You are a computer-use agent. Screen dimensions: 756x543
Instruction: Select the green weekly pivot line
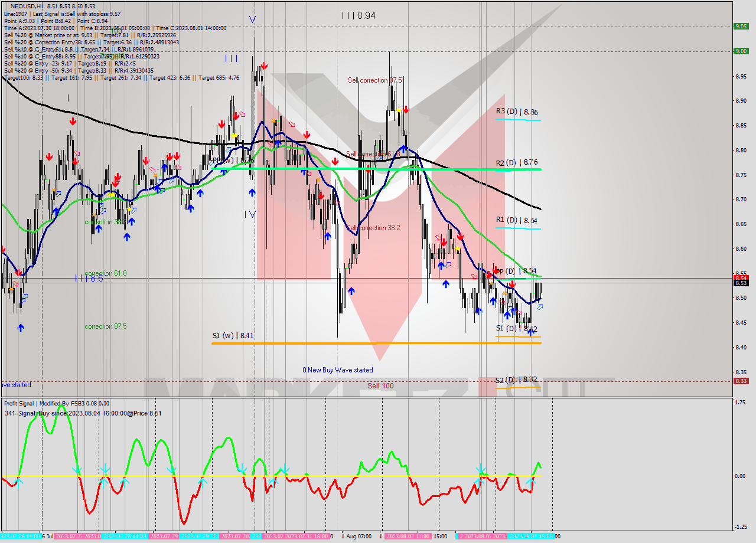click(376, 169)
